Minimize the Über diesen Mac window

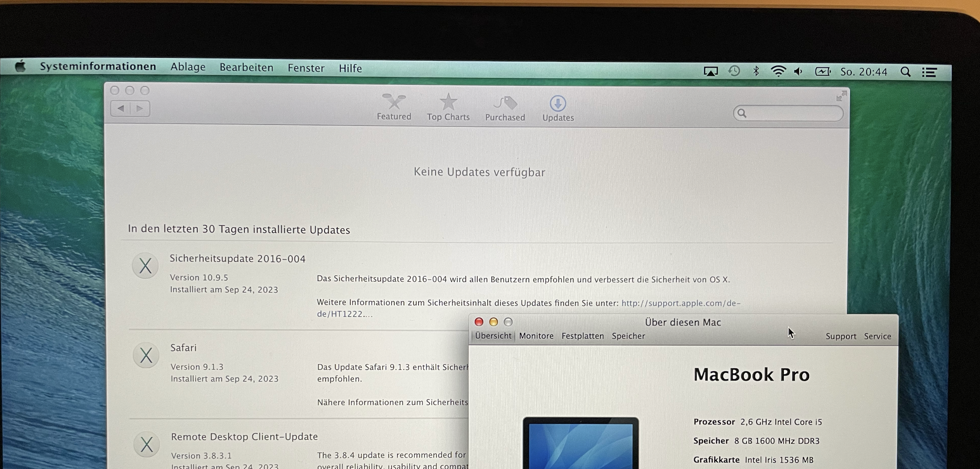click(x=493, y=322)
